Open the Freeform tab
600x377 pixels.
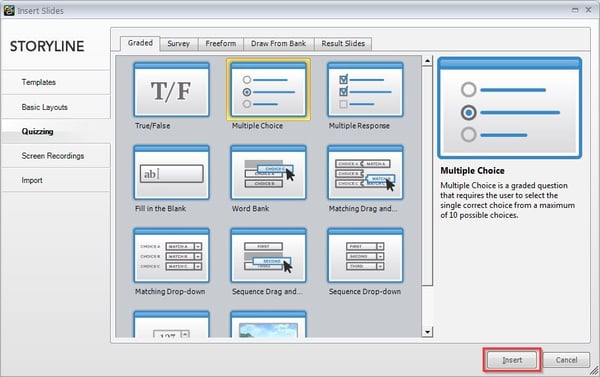221,44
